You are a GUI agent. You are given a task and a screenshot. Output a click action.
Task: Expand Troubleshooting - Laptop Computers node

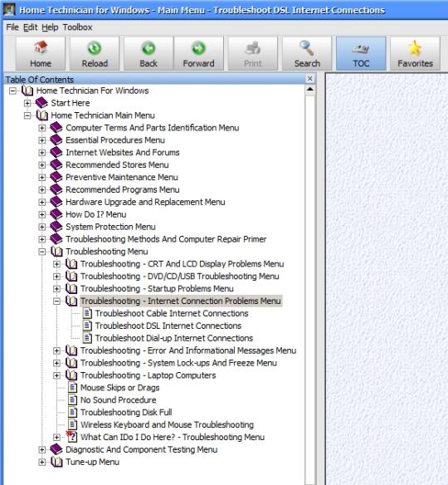(x=57, y=375)
